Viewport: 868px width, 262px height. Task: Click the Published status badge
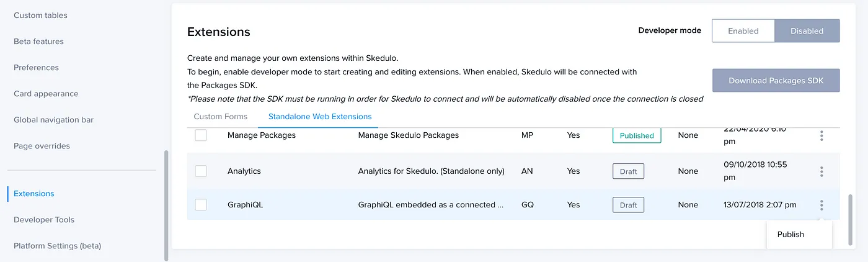[637, 135]
